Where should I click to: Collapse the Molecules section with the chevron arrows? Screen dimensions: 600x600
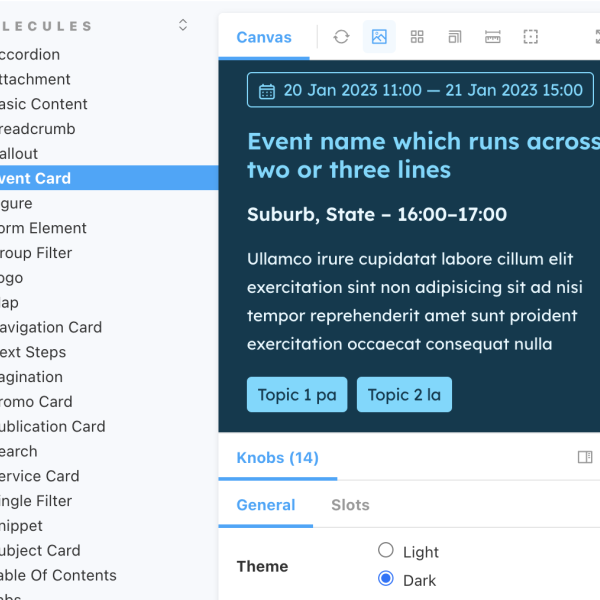point(183,25)
